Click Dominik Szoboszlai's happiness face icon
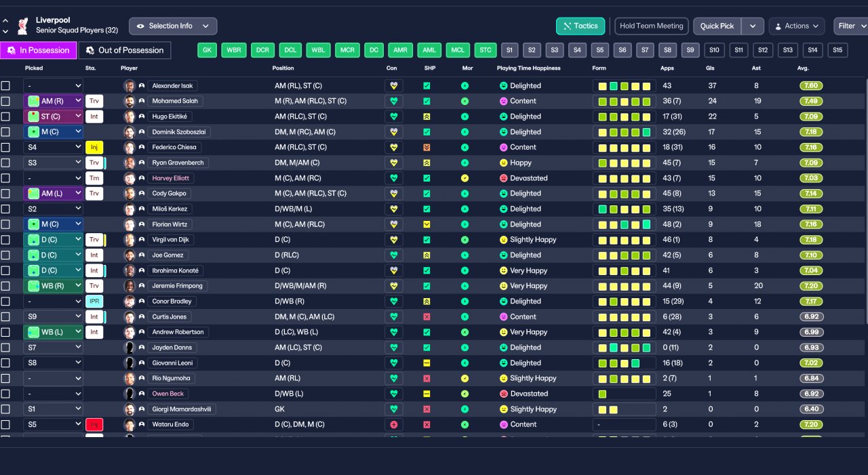 [x=504, y=132]
